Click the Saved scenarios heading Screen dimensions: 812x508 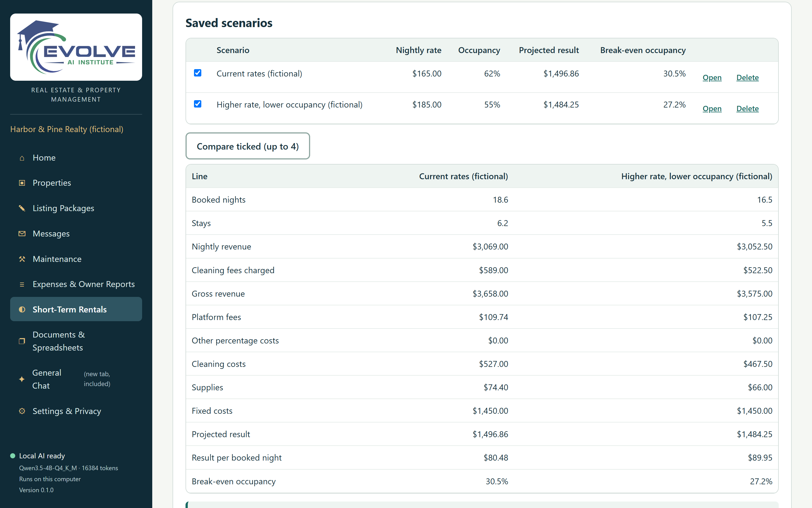(229, 23)
